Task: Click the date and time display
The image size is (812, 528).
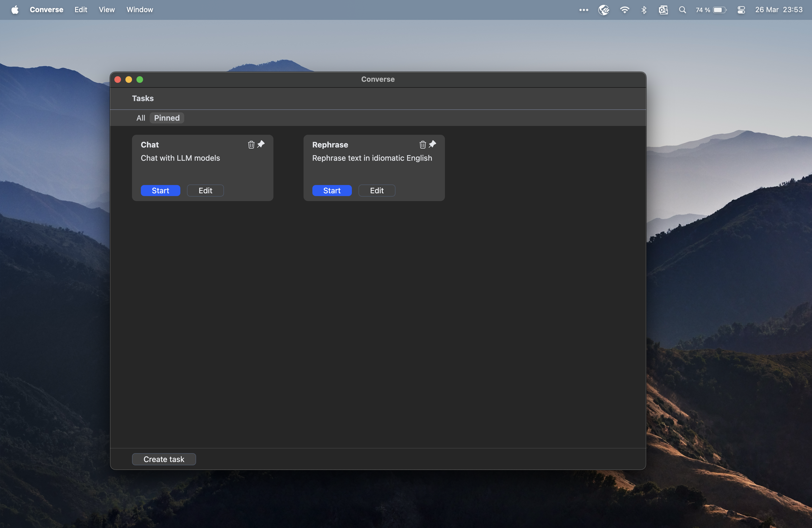Action: point(779,10)
